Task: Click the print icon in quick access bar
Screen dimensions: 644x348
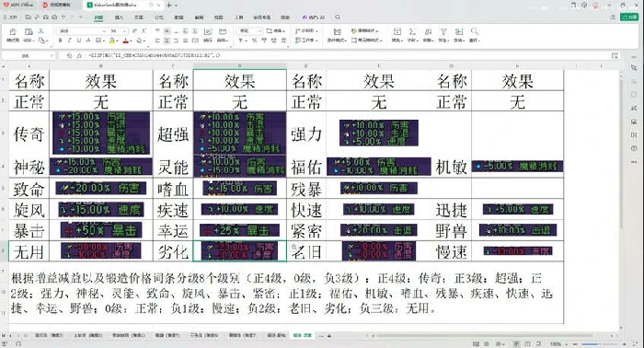Action: point(45,17)
